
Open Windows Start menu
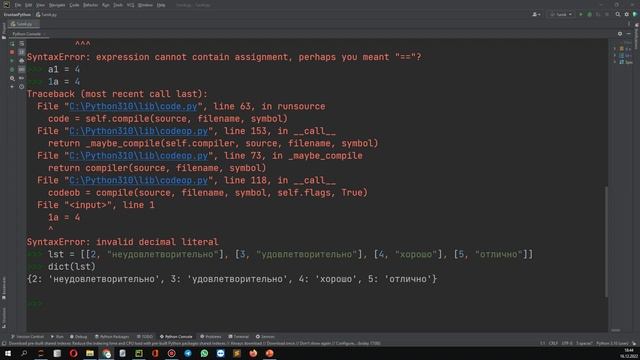coord(8,353)
